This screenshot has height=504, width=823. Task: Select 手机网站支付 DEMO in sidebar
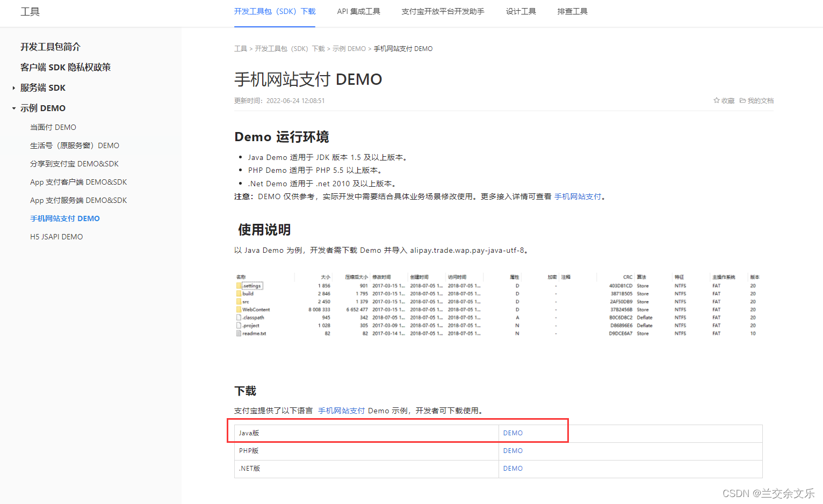65,218
